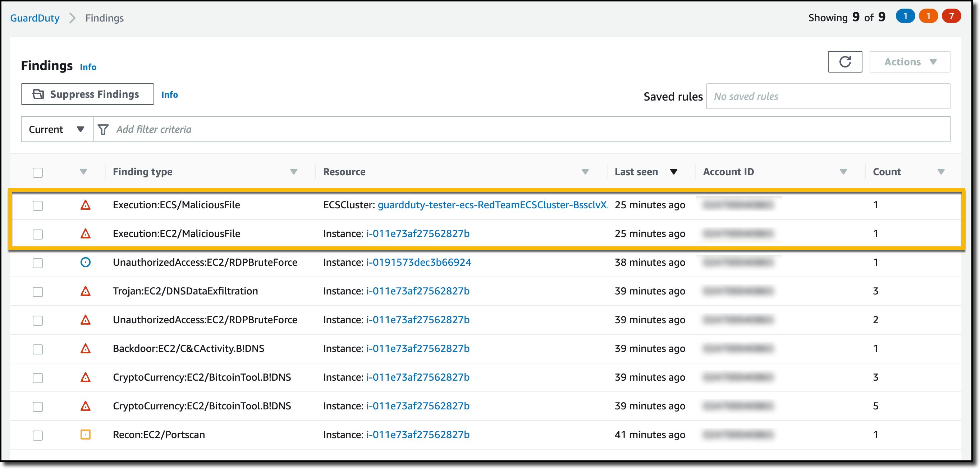Click orange medium-severity icon for Recon:EC2/Portscan
This screenshot has width=980, height=469.
pos(86,435)
